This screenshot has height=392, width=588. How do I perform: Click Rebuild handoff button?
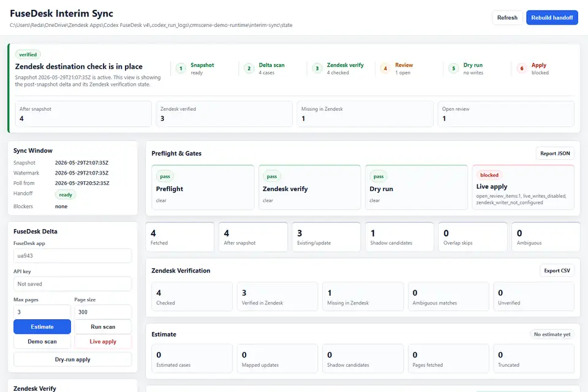tap(552, 18)
